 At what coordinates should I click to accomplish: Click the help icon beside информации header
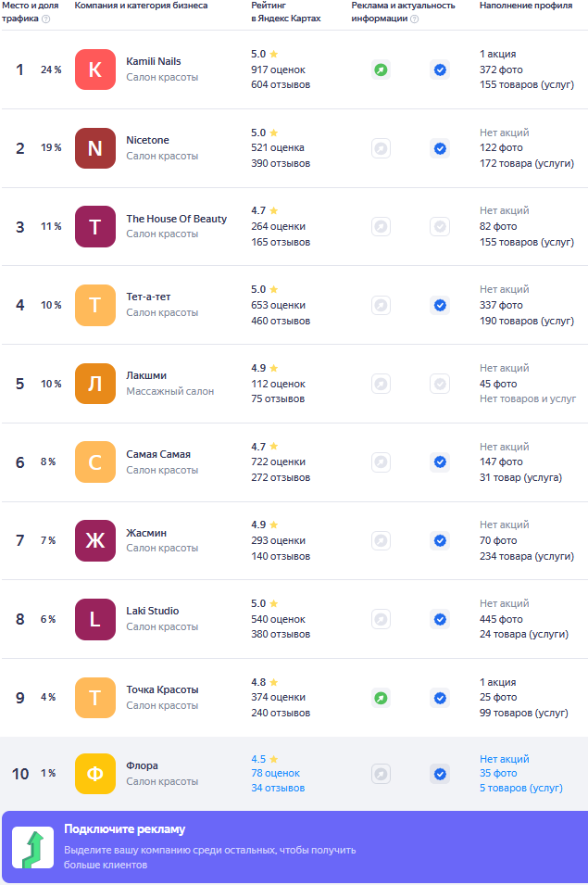[x=414, y=19]
